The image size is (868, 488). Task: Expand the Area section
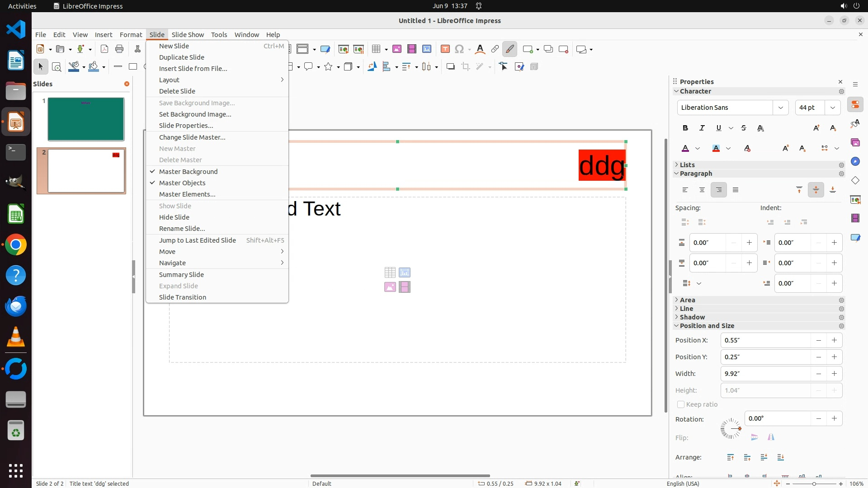click(x=687, y=300)
